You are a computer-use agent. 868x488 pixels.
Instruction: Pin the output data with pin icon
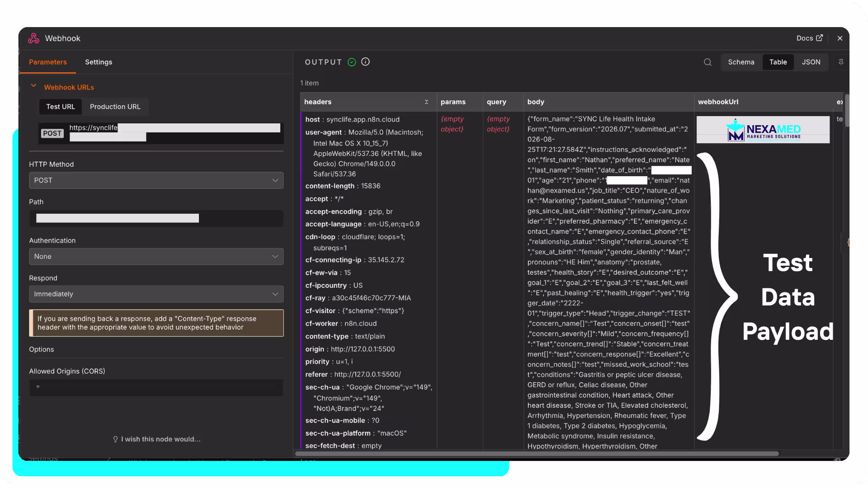[841, 62]
